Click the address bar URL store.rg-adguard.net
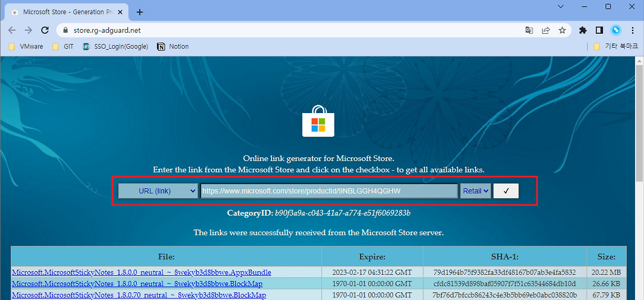 107,30
